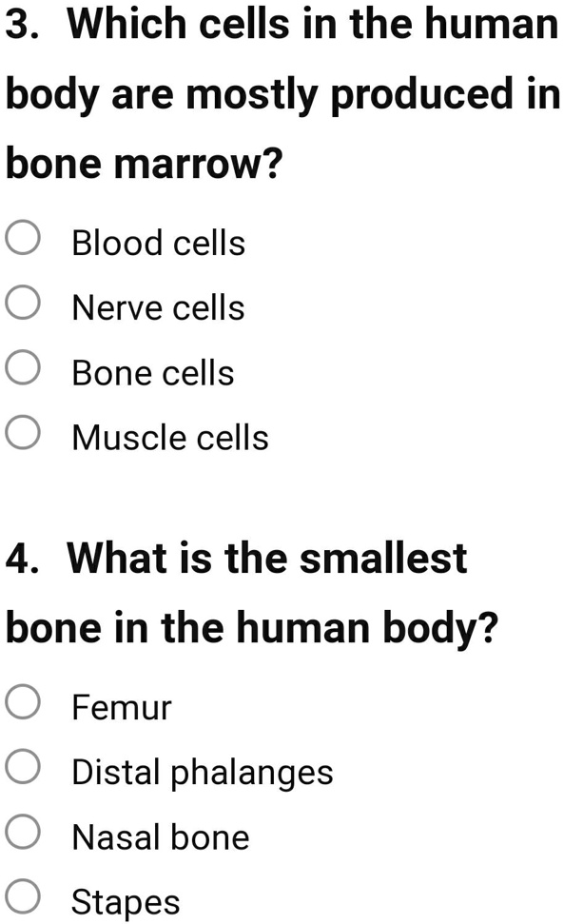The image size is (564, 924).
Task: Click the Muscle cells option label
Action: point(169,438)
